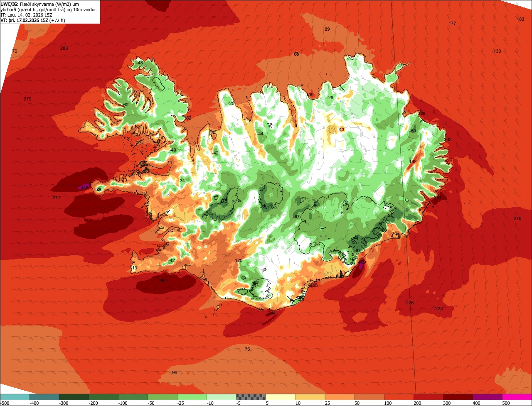Pick the pale yellow legend swatch starting at 5
This screenshot has width=532, height=406.
[280, 397]
